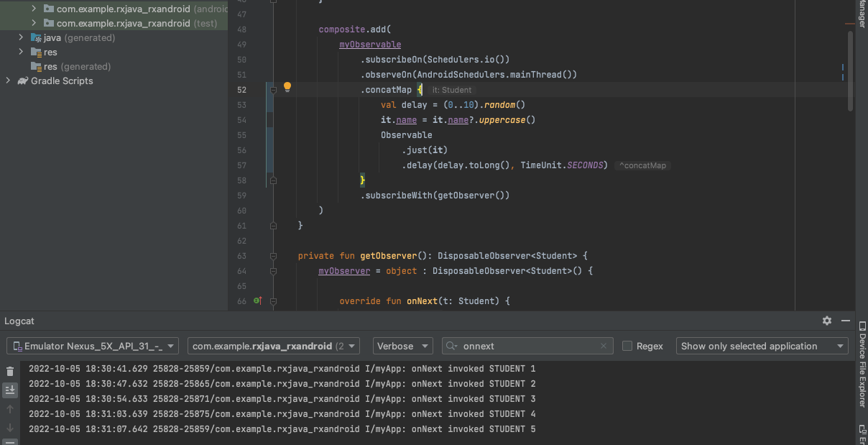Open the Verbose log level dropdown
Viewport: 868px width, 445px height.
402,346
